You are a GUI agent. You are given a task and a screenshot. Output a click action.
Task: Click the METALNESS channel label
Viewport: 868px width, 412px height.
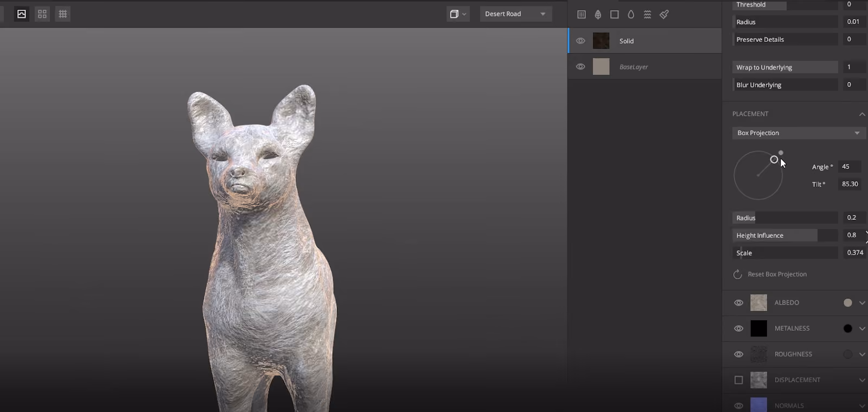pos(792,328)
